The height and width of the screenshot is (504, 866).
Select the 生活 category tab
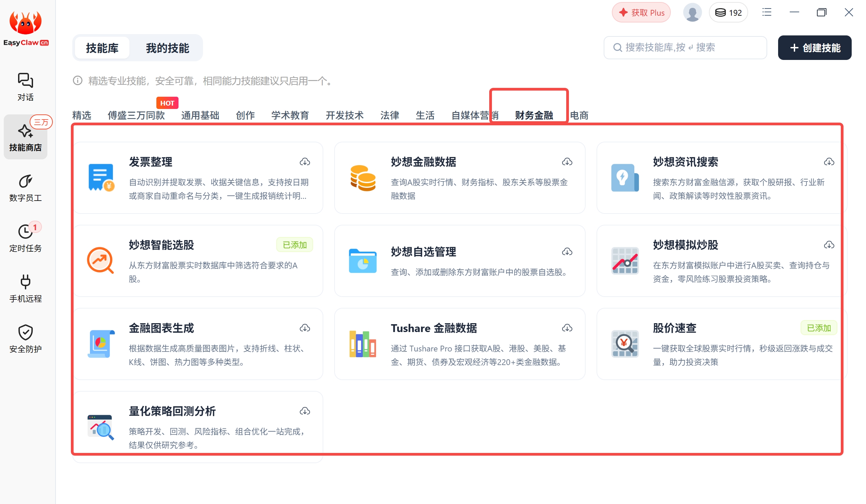click(x=425, y=115)
